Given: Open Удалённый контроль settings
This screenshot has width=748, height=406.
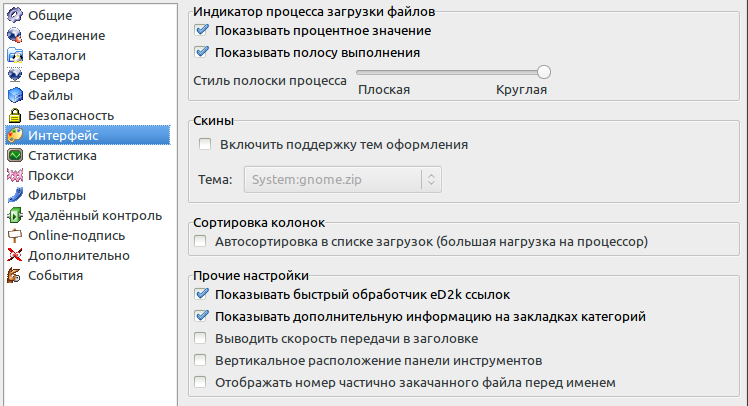Looking at the screenshot, I should click(x=95, y=216).
